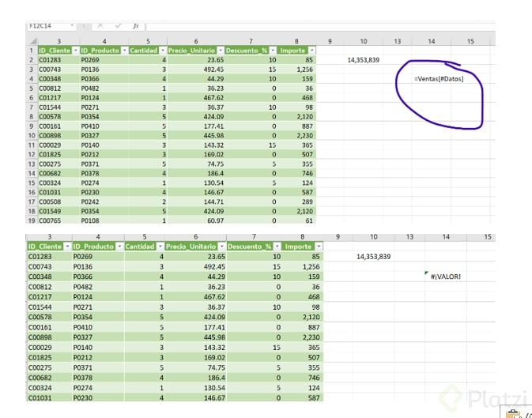Open ID_Cliente filter dropdown in lower table
Screen dimensions: 532x418
pos(67,247)
